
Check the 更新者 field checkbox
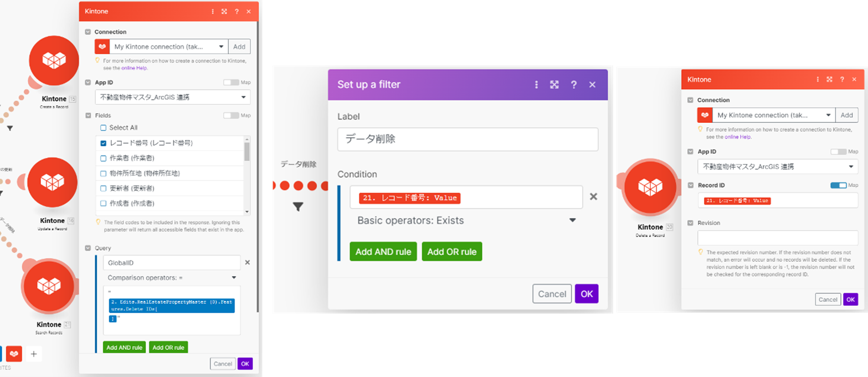point(103,188)
